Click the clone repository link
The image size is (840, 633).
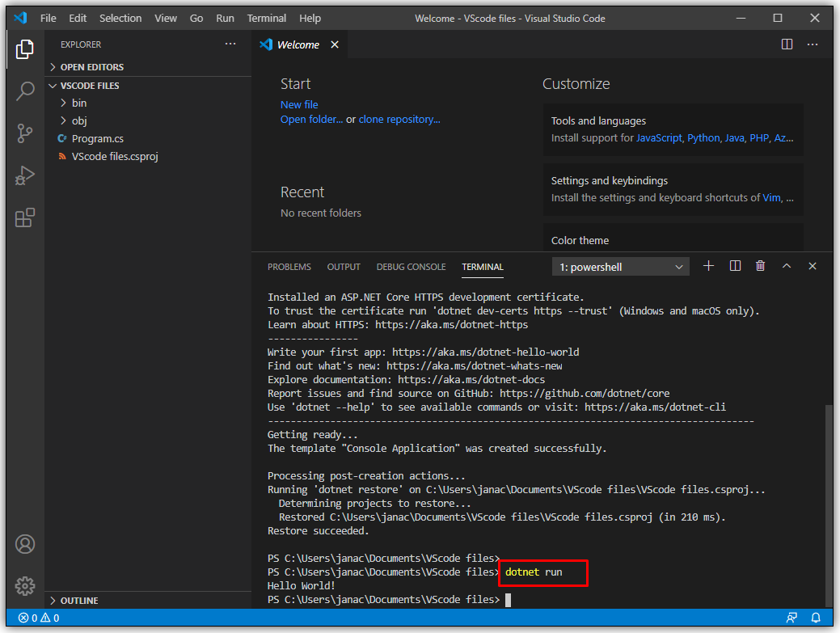point(399,119)
